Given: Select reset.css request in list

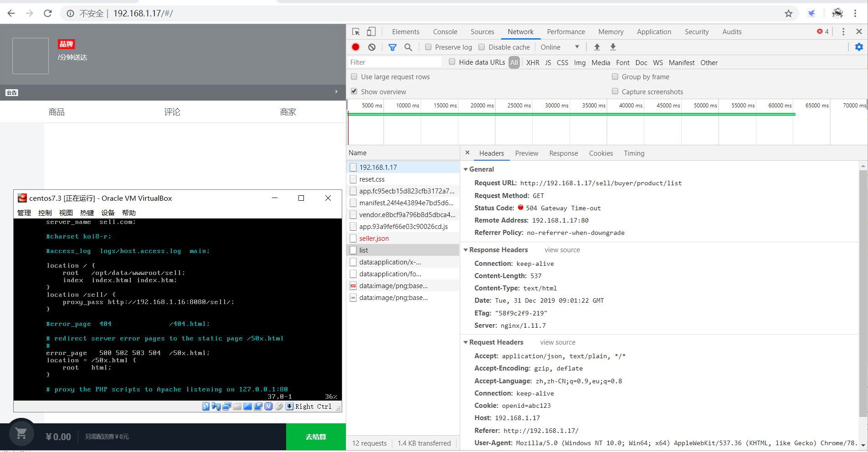Looking at the screenshot, I should (403, 179).
